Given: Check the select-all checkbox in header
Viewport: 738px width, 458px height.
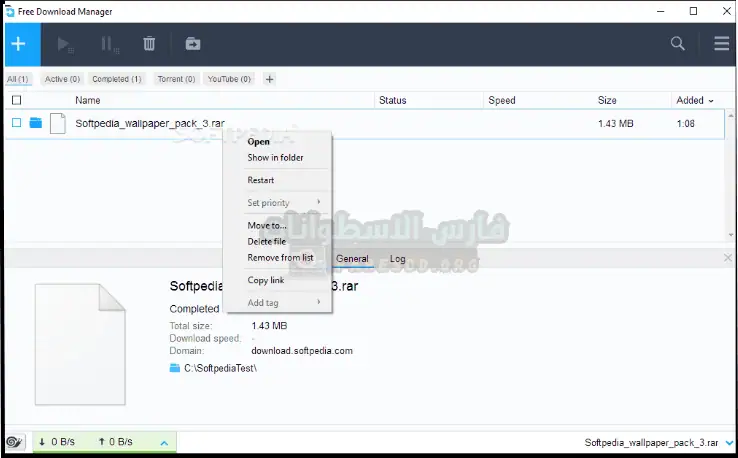Looking at the screenshot, I should 16,100.
